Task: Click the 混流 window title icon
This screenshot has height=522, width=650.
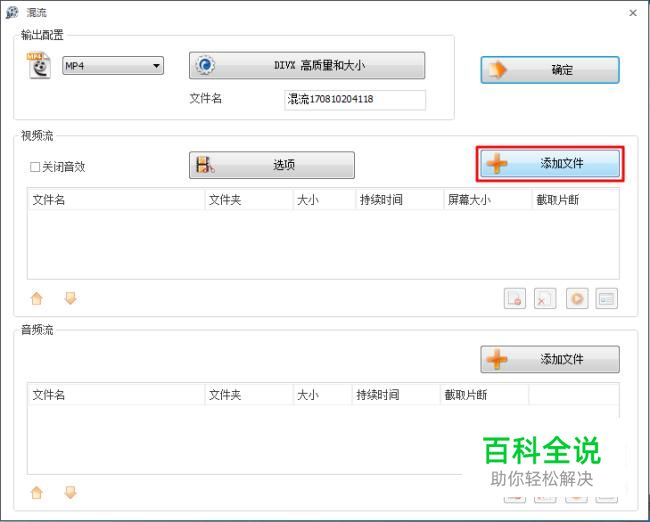Action: [x=12, y=12]
